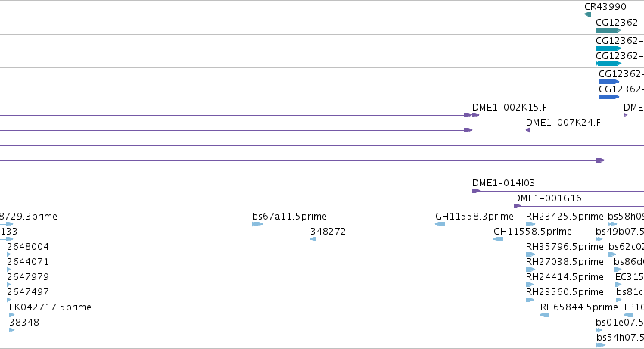Click the small arrow left of 348272
Screen dimensions: 644x349
pyautogui.click(x=313, y=239)
